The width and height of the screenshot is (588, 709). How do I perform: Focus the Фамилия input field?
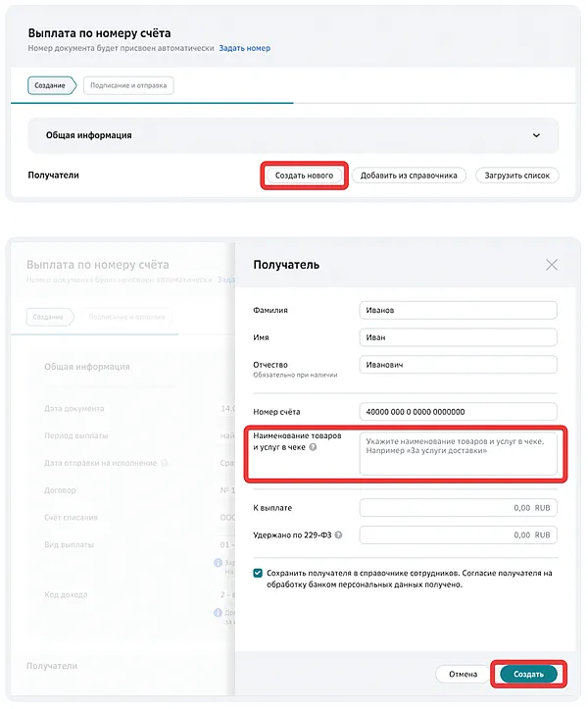pyautogui.click(x=458, y=310)
